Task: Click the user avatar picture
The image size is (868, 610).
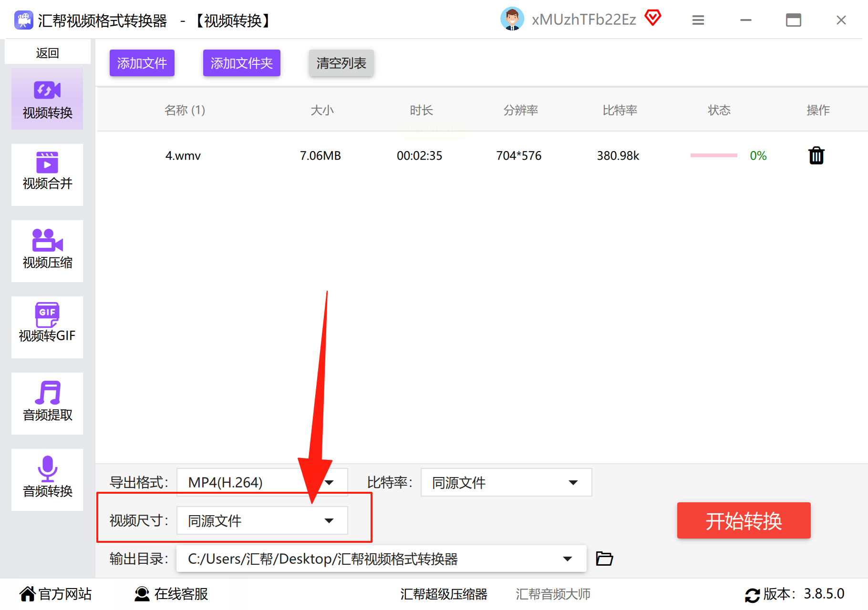Action: pos(512,19)
